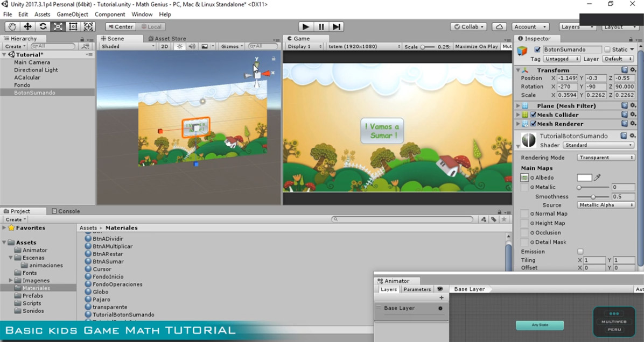Open Cloud services icon
Image resolution: width=644 pixels, height=342 pixels.
pyautogui.click(x=500, y=26)
